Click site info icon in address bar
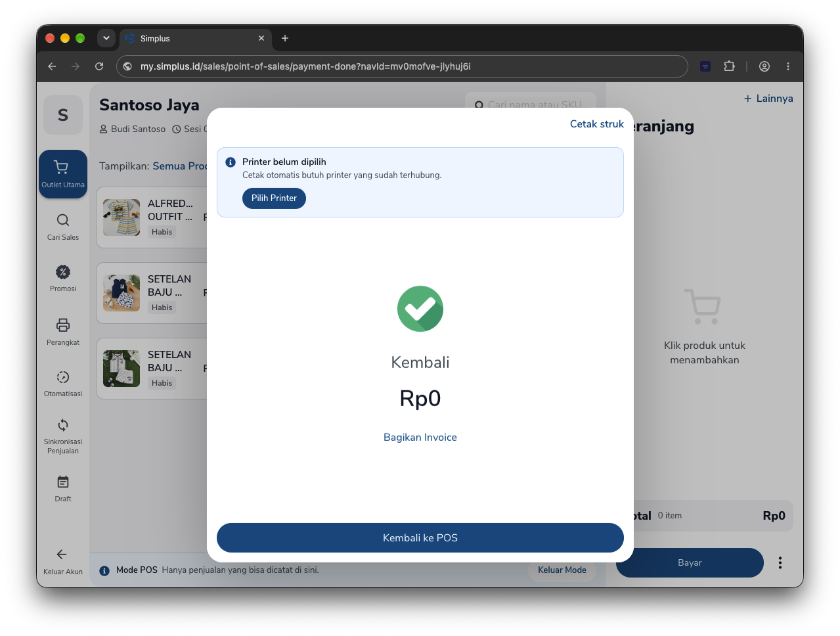840x636 pixels. (x=128, y=66)
